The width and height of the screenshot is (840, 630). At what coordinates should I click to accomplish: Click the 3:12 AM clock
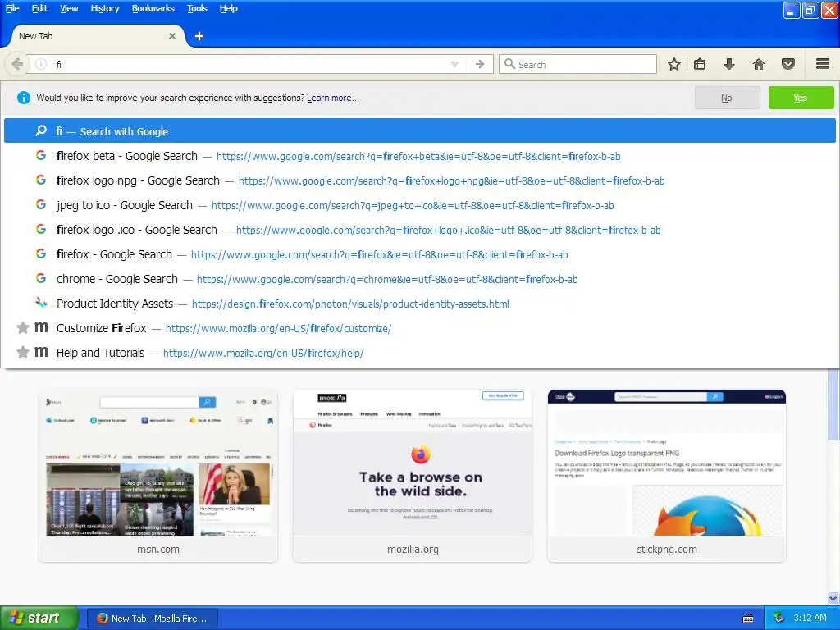810,619
